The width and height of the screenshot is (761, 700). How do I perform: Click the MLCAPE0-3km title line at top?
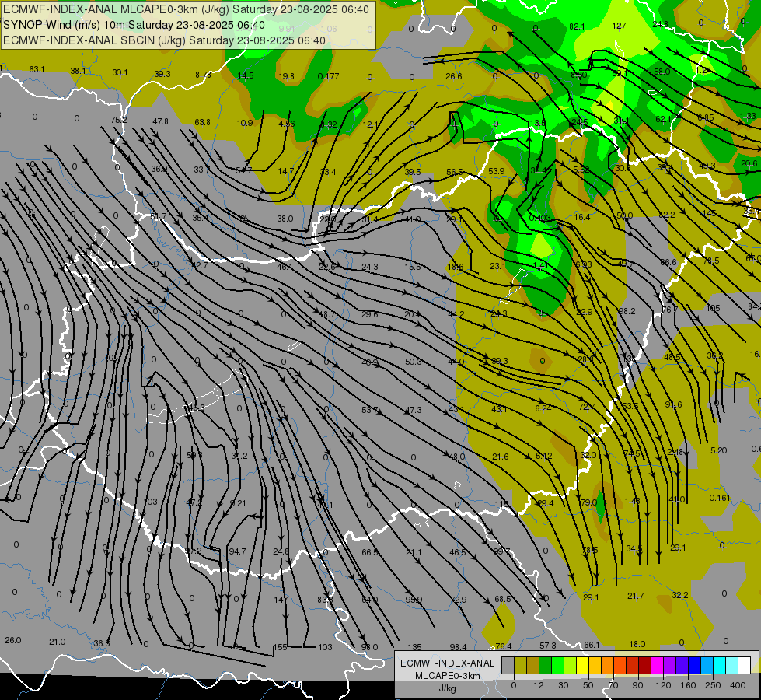click(x=186, y=9)
